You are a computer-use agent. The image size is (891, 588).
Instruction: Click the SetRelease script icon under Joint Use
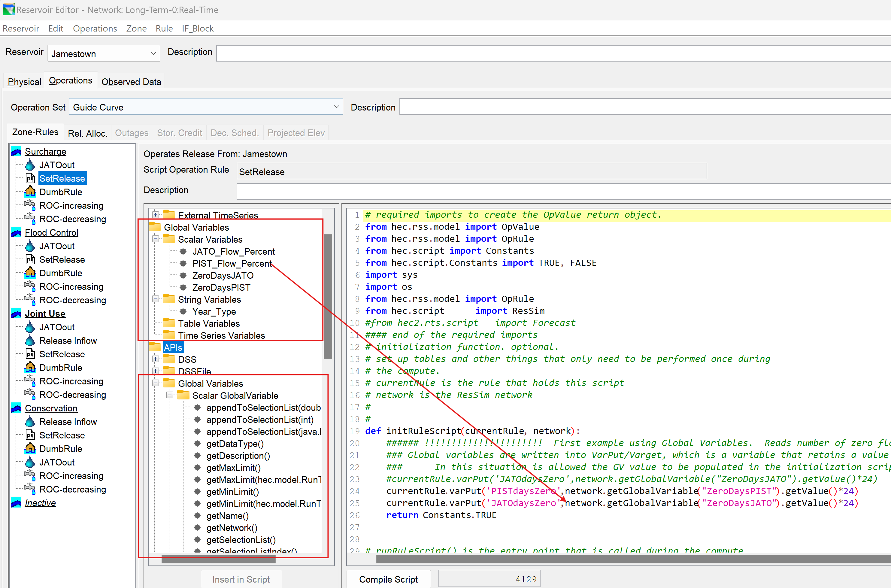(30, 354)
